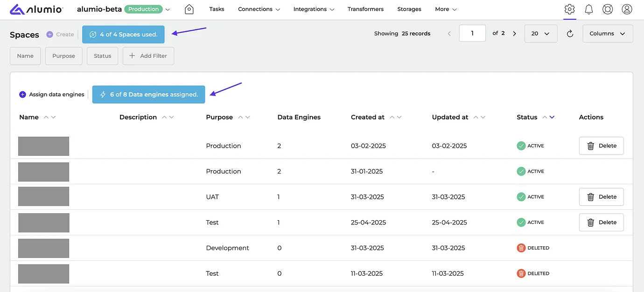This screenshot has height=292, width=644.
Task: Go to previous page arrow
Action: tap(449, 34)
